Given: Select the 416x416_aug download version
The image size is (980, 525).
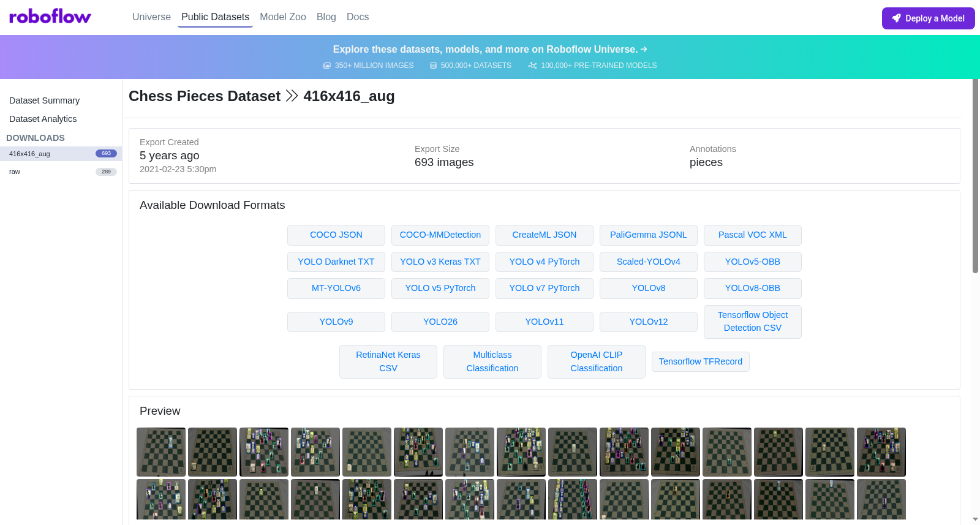Looking at the screenshot, I should click(61, 154).
